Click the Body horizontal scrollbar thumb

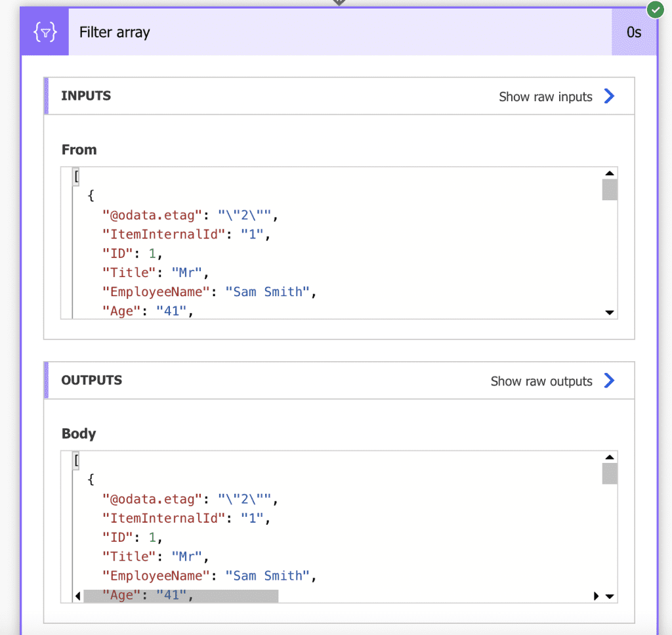tap(181, 596)
